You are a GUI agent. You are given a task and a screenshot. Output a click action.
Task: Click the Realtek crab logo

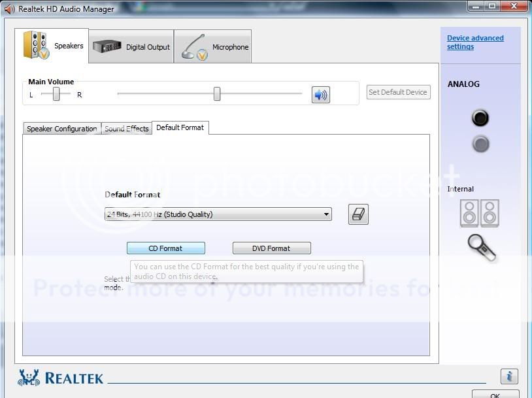[x=29, y=378]
